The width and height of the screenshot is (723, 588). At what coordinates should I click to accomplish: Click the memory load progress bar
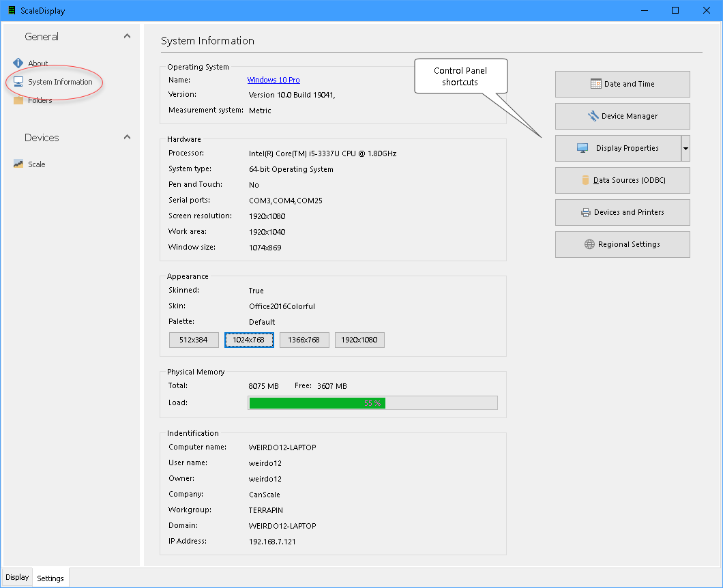[372, 403]
